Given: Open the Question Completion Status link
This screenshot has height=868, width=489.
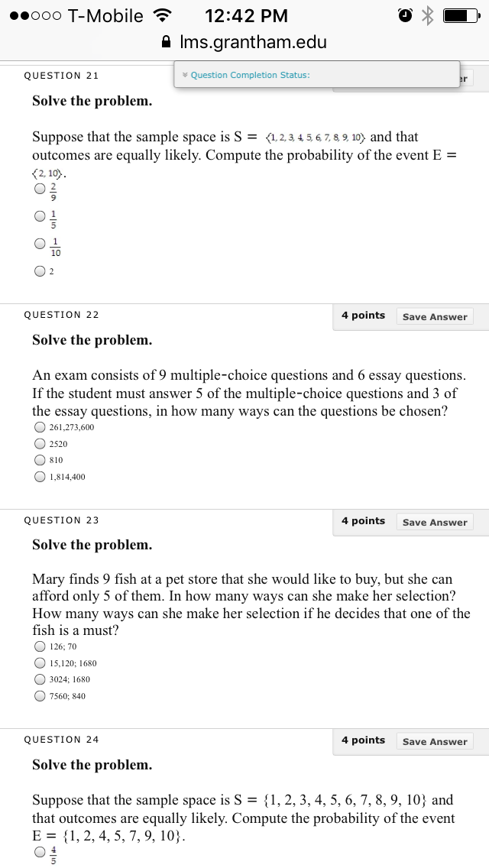Looking at the screenshot, I should (250, 75).
